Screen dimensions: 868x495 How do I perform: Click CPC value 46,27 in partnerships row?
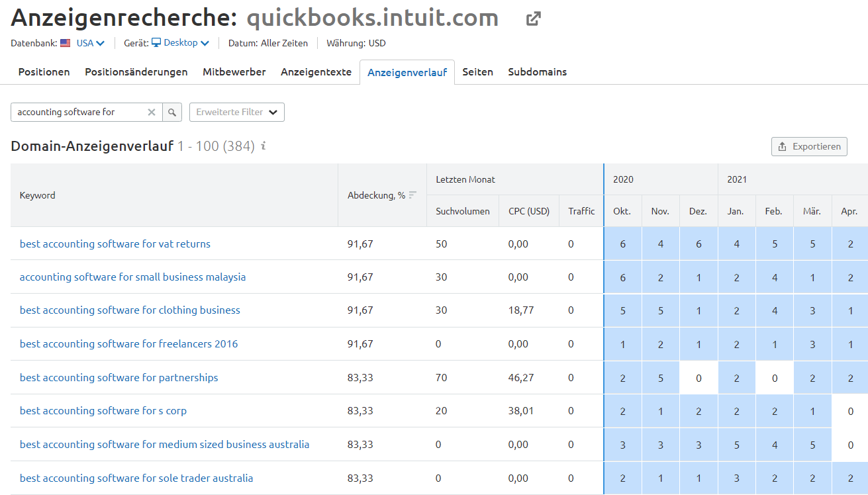[x=521, y=378]
